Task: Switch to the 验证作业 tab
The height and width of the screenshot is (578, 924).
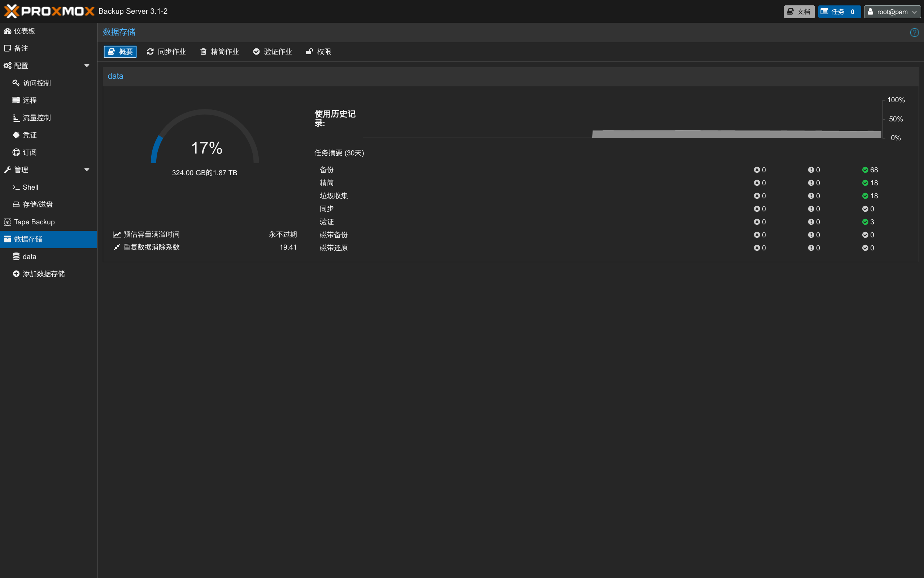Action: (273, 52)
